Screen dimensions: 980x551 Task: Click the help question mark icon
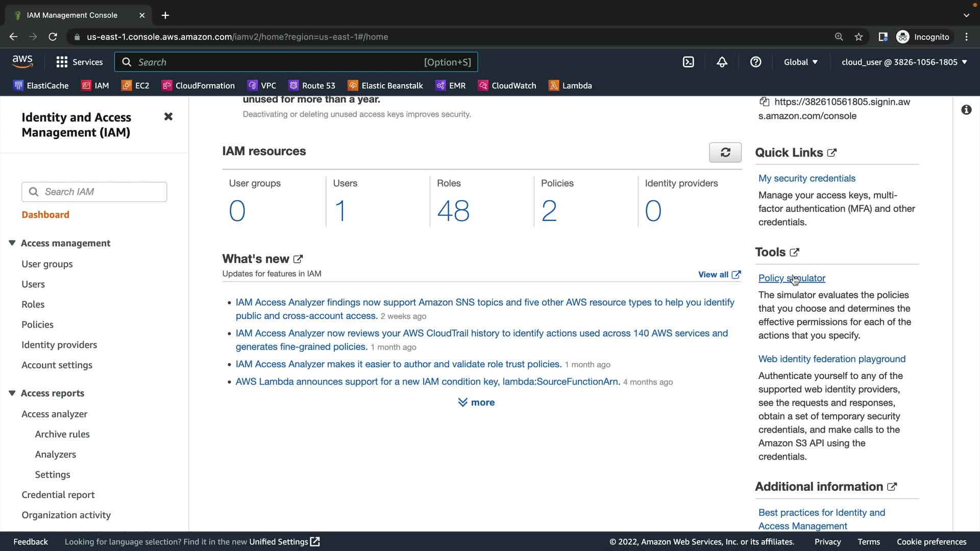click(x=755, y=62)
